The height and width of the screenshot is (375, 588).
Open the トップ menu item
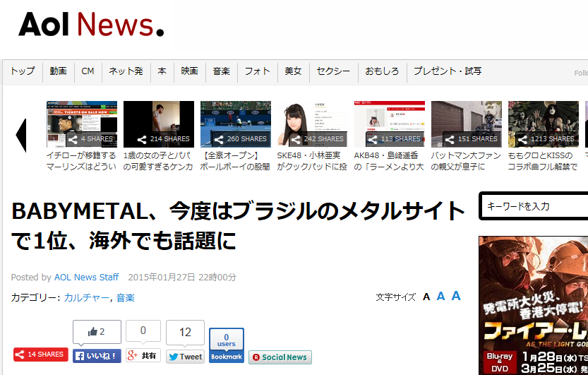pyautogui.click(x=23, y=71)
